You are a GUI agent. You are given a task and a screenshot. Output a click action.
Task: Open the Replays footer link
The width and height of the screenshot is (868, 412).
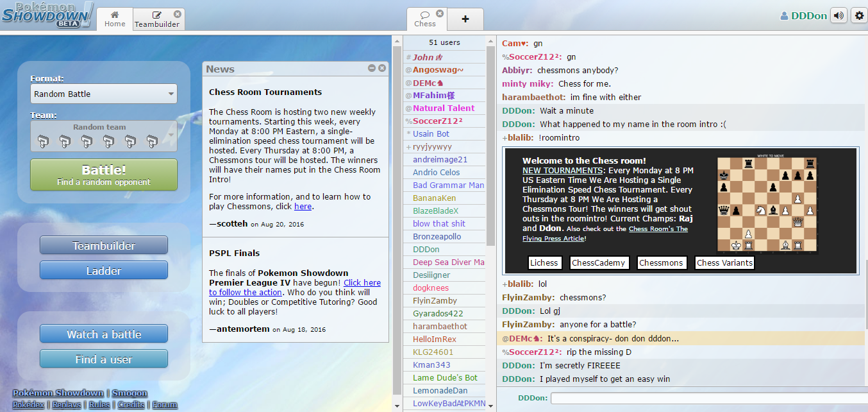click(67, 405)
